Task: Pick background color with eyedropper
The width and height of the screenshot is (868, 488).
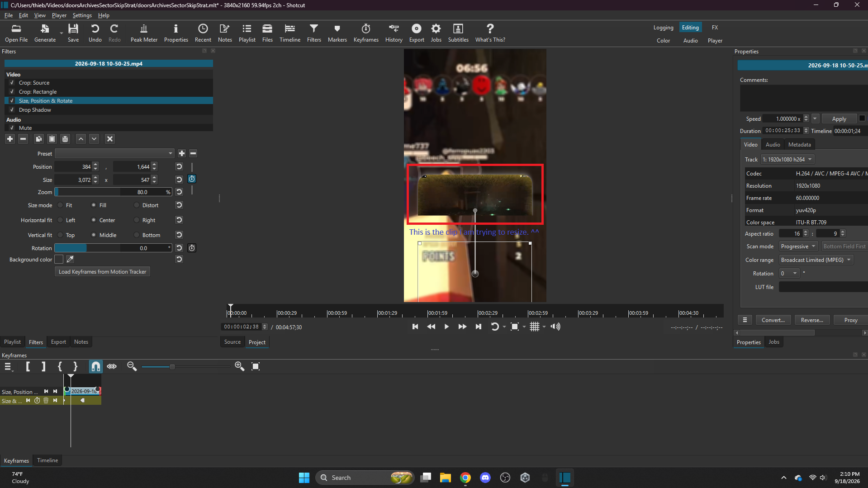Action: click(70, 259)
